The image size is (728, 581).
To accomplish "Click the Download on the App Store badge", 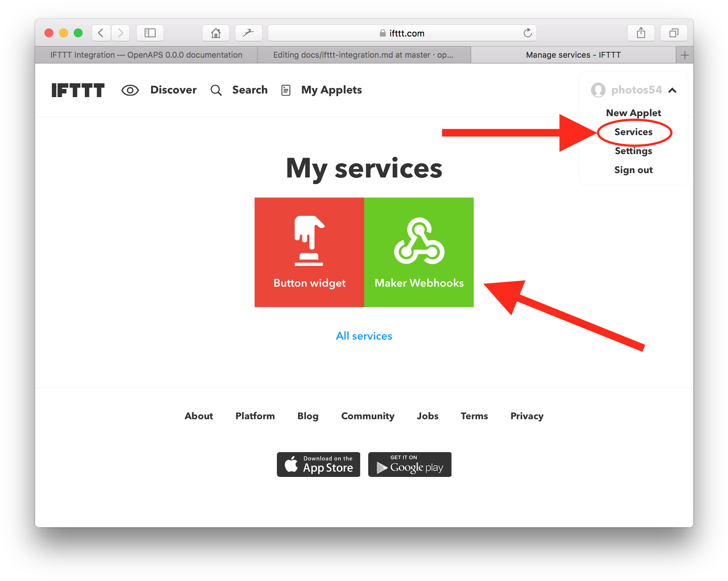I will (x=318, y=465).
